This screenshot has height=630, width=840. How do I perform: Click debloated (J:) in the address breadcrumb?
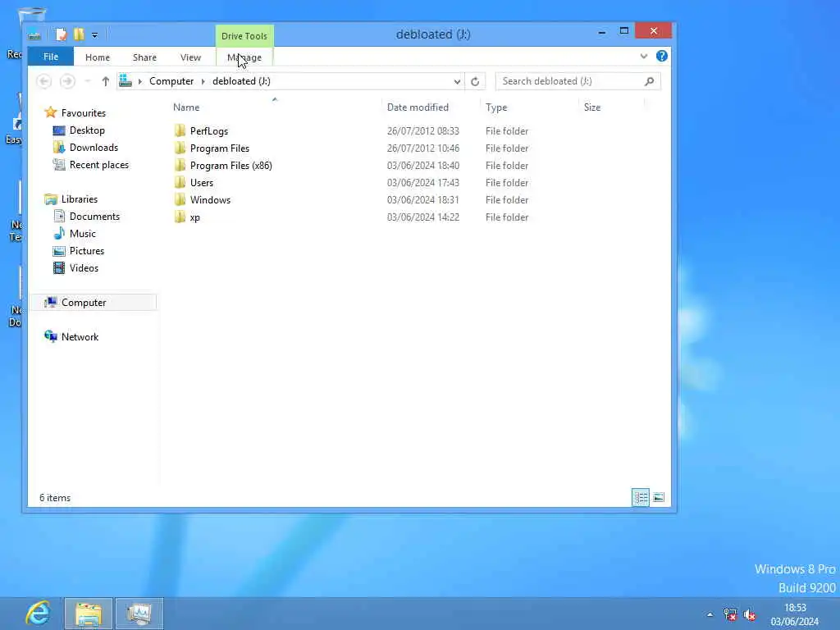tap(242, 81)
